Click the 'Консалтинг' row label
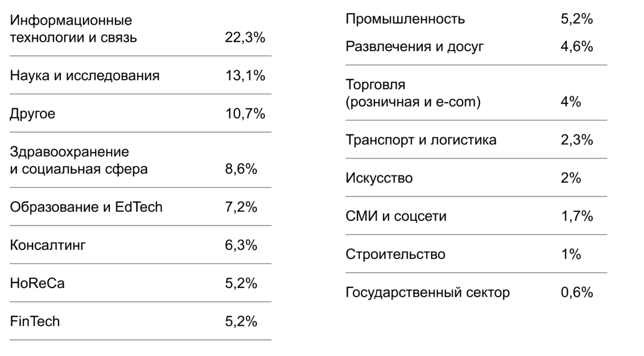 click(x=48, y=245)
